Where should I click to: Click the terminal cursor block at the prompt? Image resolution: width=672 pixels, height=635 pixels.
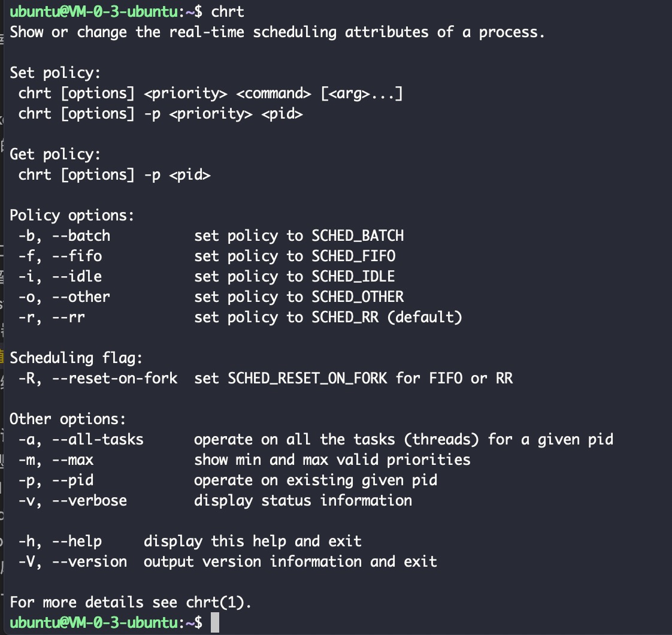(x=215, y=623)
